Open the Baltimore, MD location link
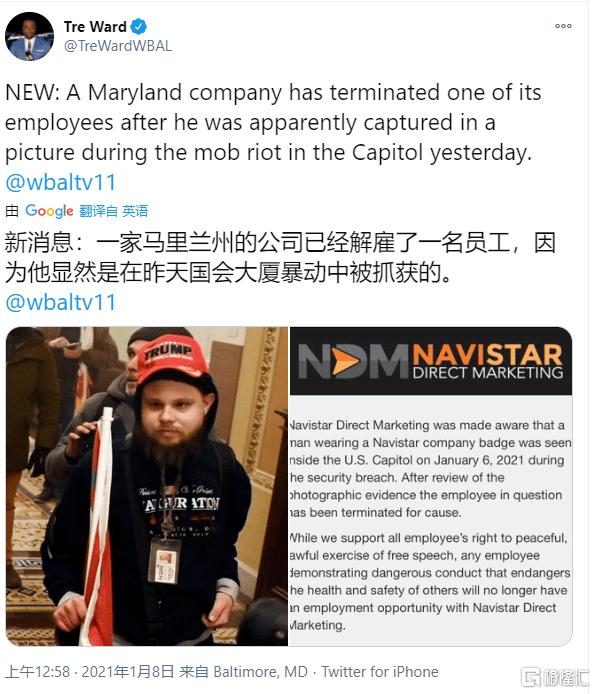Screen dimensions: 596x694 (261, 671)
